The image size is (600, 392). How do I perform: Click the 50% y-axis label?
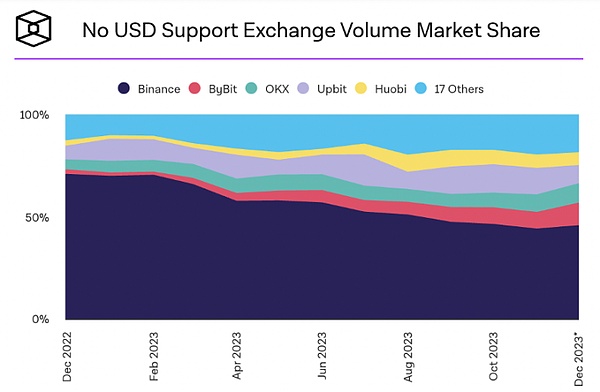[37, 218]
